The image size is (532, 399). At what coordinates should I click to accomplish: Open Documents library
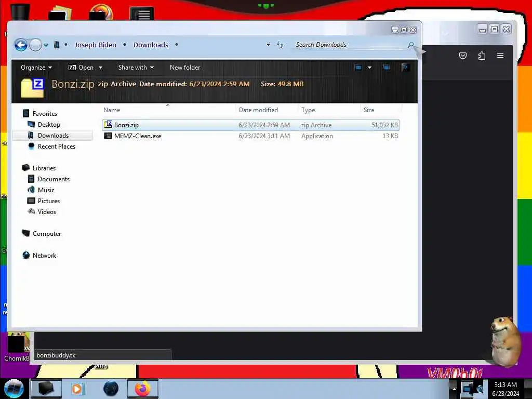(x=54, y=179)
